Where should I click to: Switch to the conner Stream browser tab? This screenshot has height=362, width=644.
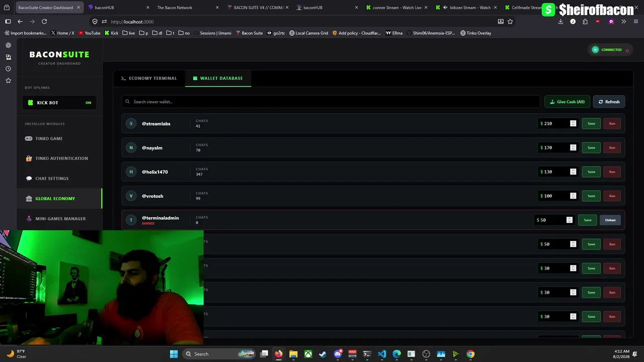(x=395, y=8)
